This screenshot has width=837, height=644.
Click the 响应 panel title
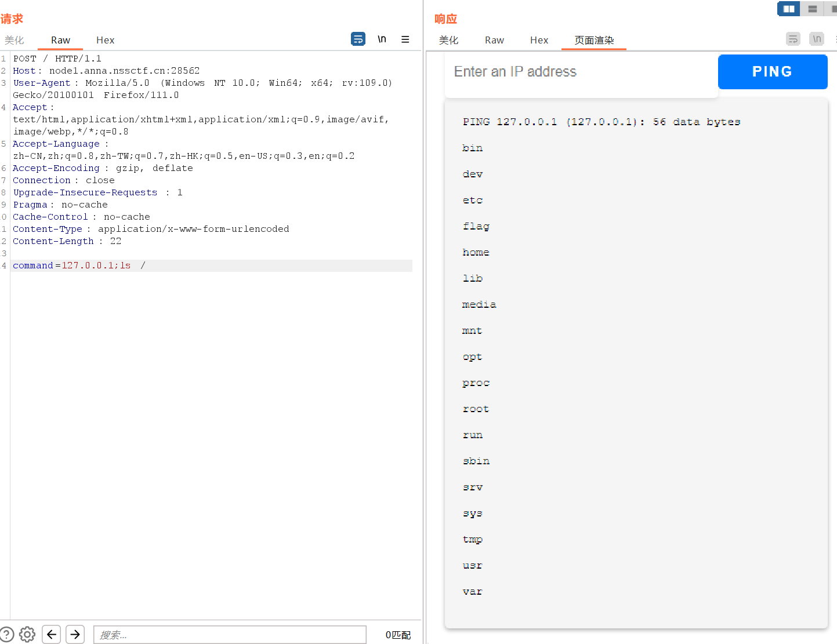(445, 19)
